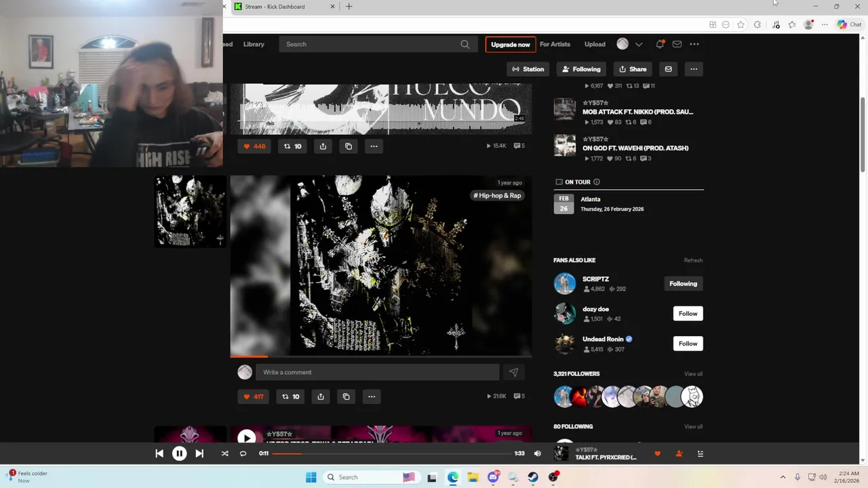The height and width of the screenshot is (488, 868).
Task: Open Edge settings and more menu
Action: pyautogui.click(x=825, y=24)
